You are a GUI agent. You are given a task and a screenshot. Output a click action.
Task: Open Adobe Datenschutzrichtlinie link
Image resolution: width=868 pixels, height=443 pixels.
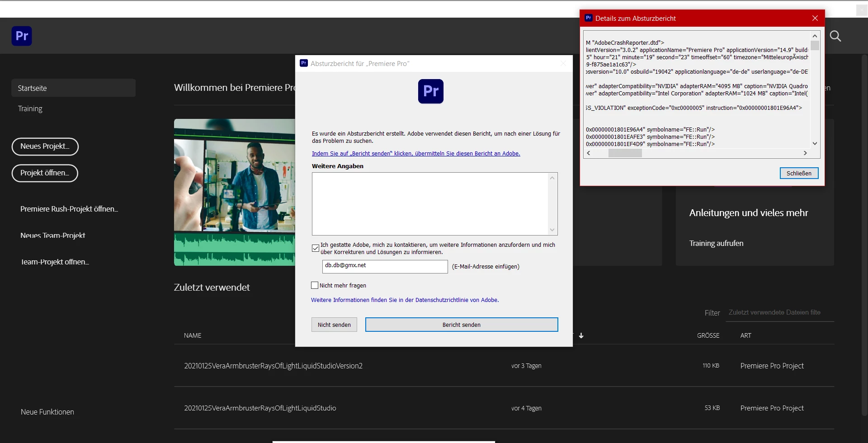click(405, 300)
